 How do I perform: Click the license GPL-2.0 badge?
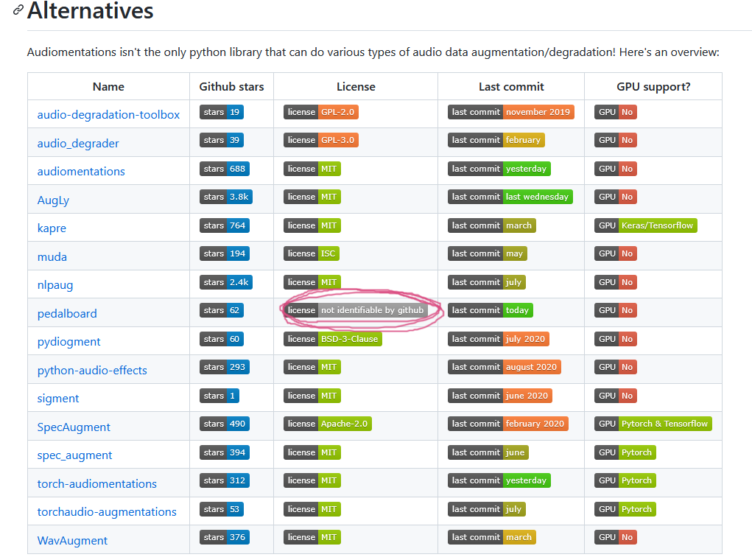pyautogui.click(x=321, y=112)
